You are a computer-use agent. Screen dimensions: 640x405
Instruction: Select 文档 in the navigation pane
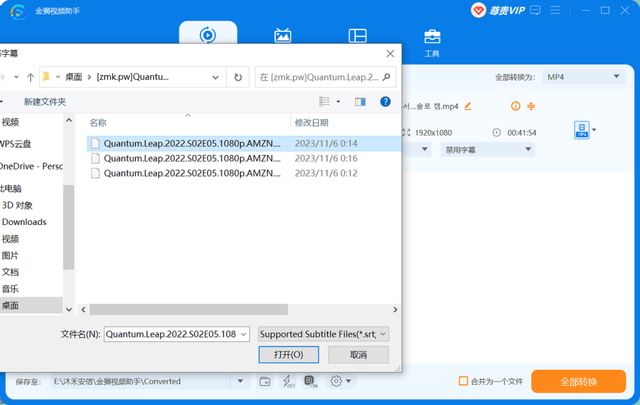pos(10,272)
